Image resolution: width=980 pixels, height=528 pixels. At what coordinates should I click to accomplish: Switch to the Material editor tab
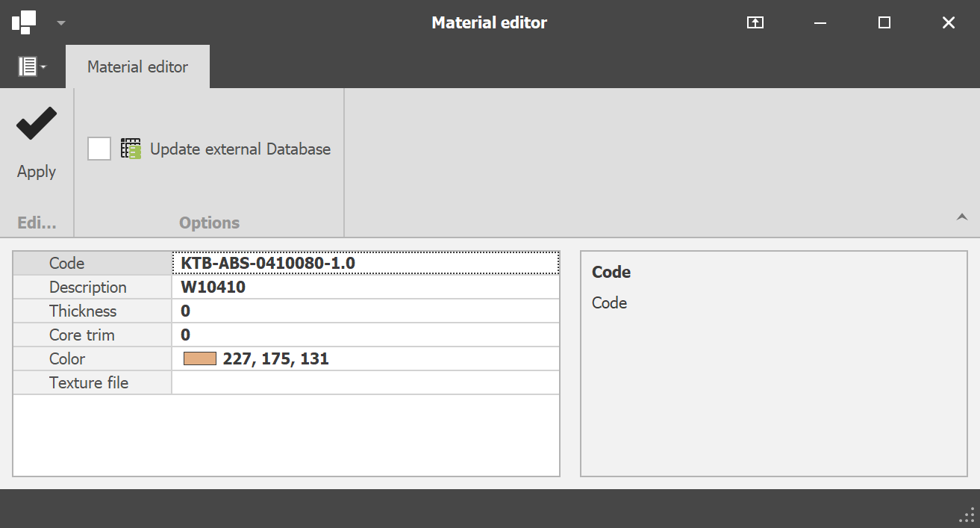(137, 67)
